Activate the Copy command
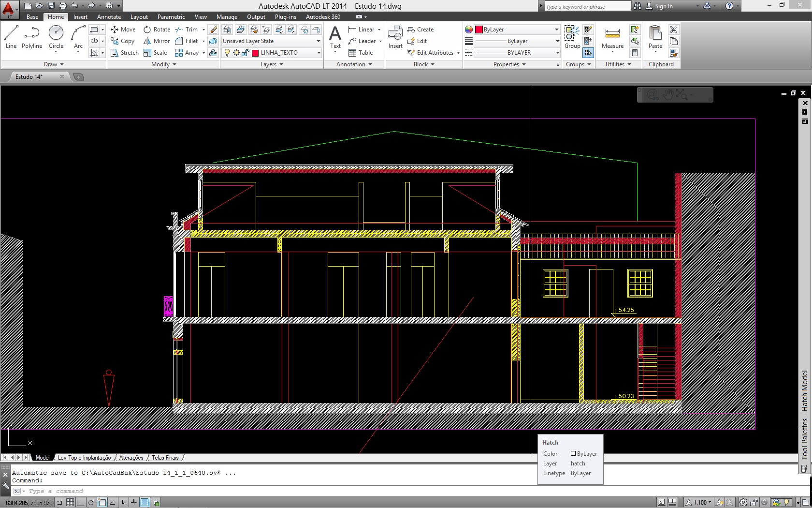The height and width of the screenshot is (508, 812). tap(123, 41)
